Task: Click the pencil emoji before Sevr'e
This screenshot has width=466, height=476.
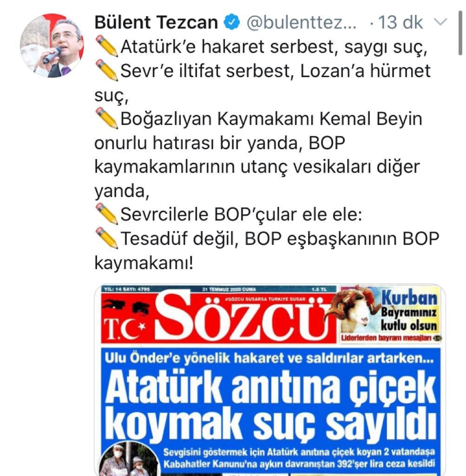Action: coord(107,70)
